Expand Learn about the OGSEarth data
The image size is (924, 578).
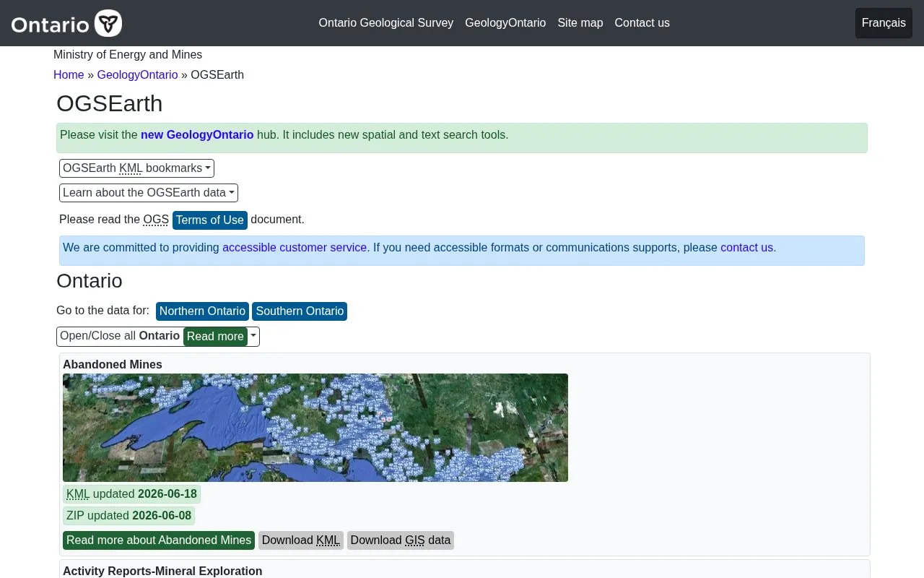pyautogui.click(x=149, y=193)
